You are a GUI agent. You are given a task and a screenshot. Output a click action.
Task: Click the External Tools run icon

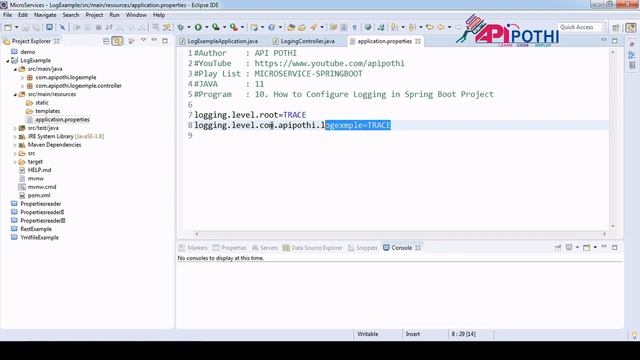click(233, 27)
